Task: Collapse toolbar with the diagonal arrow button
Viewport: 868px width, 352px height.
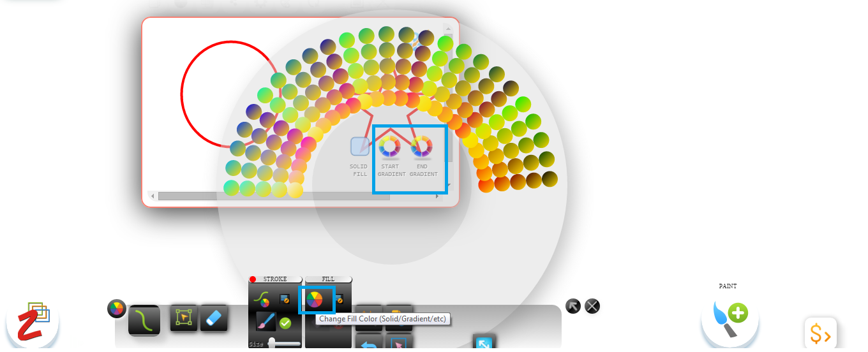Action: pyautogui.click(x=573, y=306)
